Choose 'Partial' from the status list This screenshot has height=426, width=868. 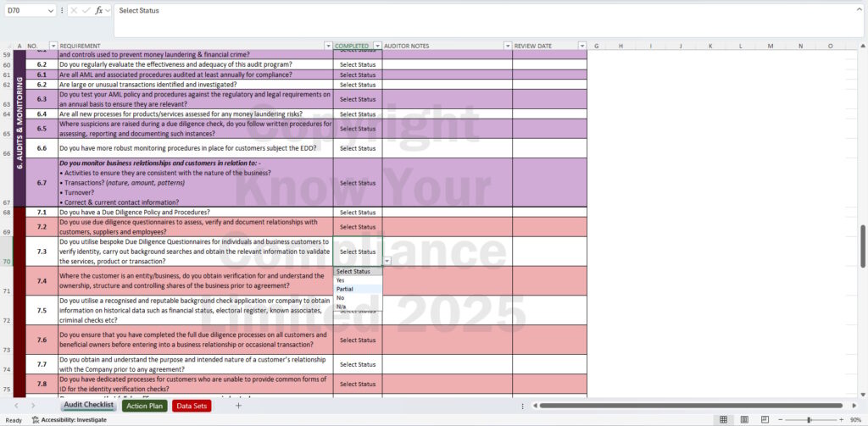(344, 289)
